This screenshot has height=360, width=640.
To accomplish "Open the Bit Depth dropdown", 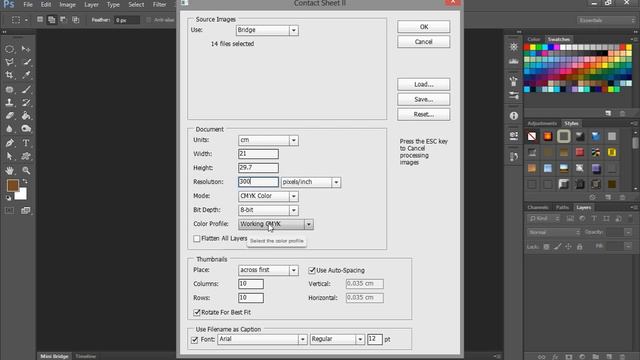I will [x=268, y=210].
